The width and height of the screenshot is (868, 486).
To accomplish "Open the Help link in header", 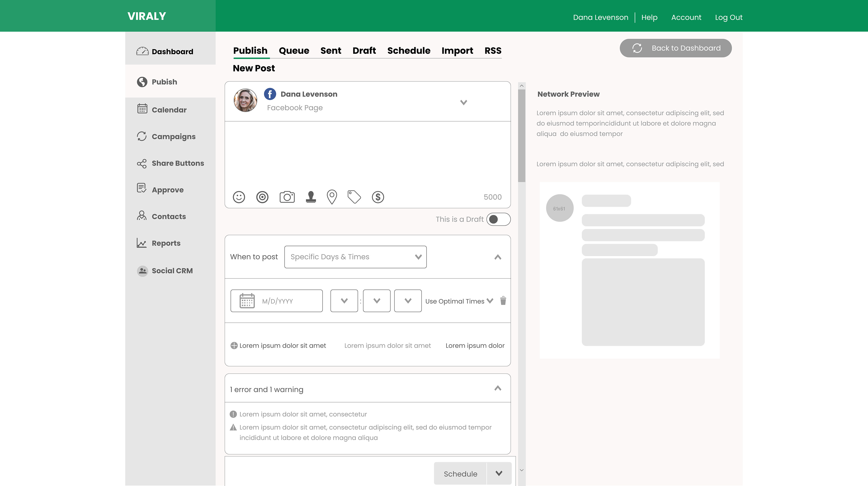I will [x=649, y=17].
